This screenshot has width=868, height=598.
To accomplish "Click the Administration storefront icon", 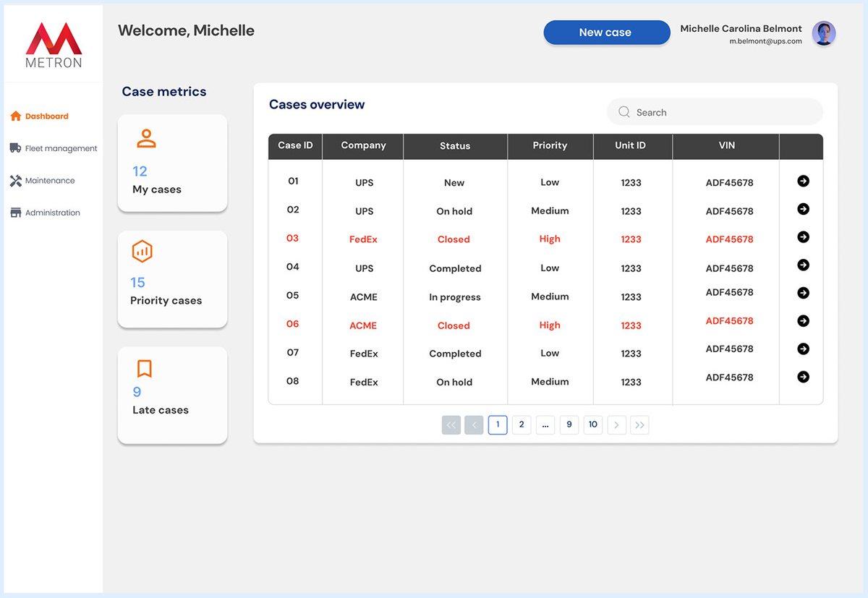I will [x=15, y=213].
